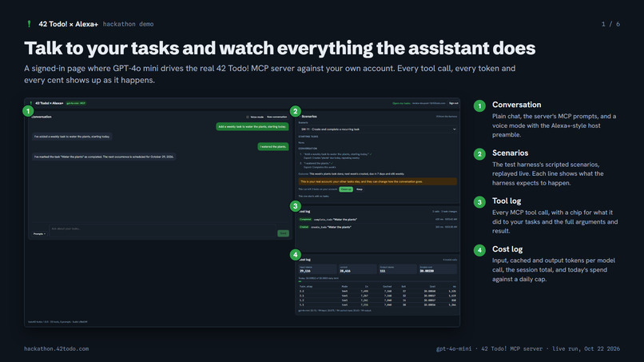Click the reply 'I've added a weekly task to water the plants'
644x362 pixels.
[x=72, y=137]
